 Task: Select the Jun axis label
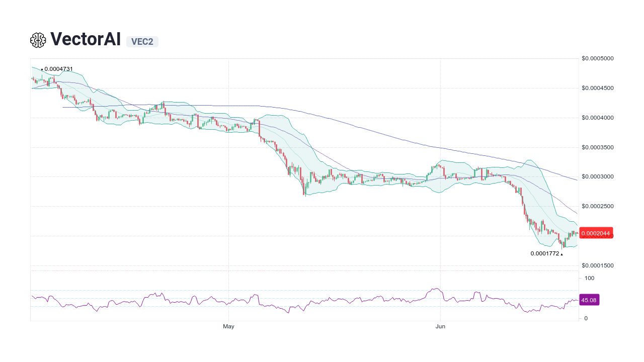[x=440, y=326]
